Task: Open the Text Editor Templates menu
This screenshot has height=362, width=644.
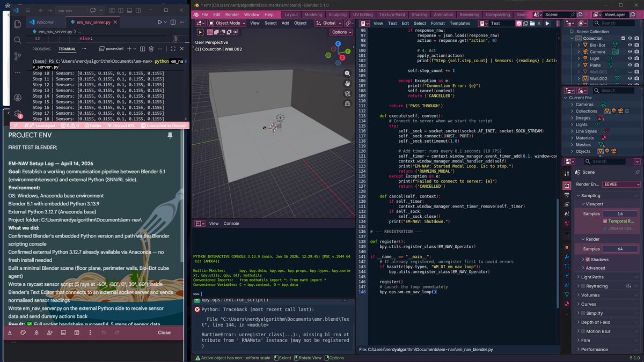Action: (460, 23)
